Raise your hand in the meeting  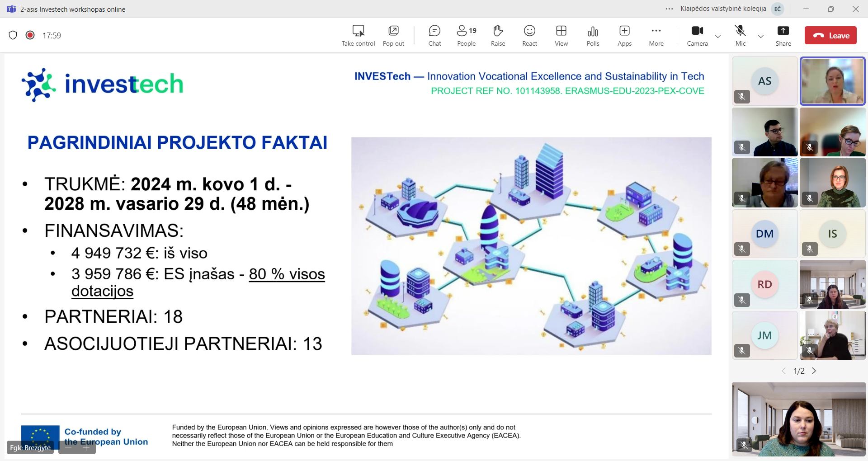[498, 35]
